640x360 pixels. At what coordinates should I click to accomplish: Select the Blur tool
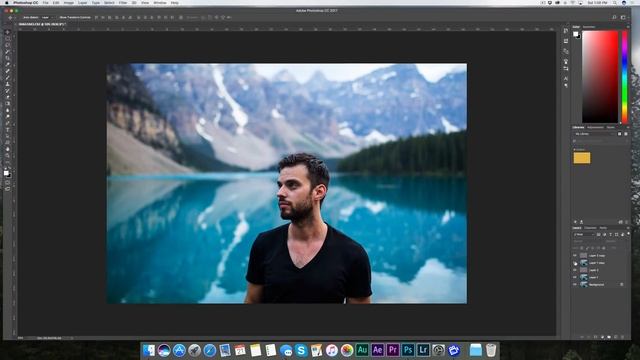8,110
